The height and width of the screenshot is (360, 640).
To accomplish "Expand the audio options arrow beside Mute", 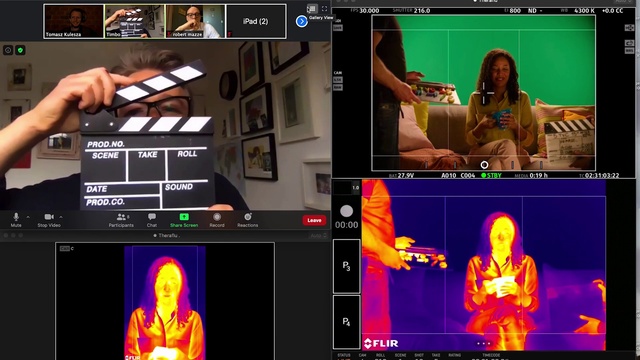I will coord(28,217).
